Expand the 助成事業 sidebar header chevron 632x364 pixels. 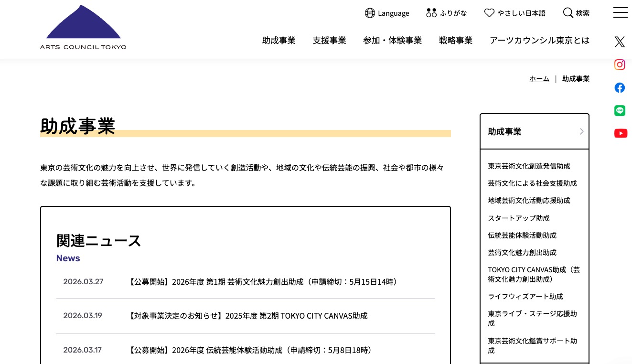click(581, 131)
